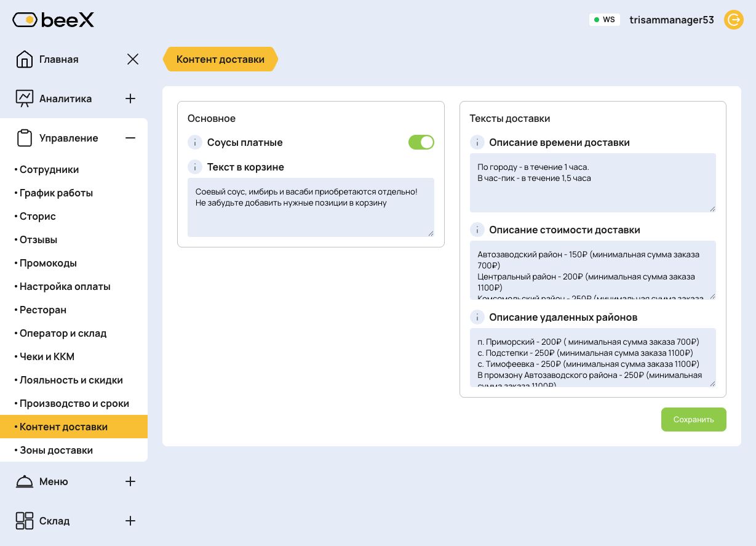
Task: Expand the Меню section
Action: 130,481
